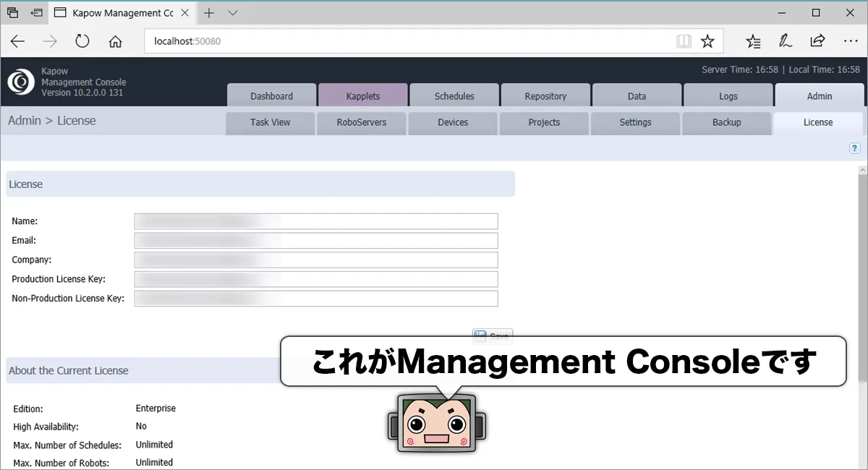Maximize the browser window
868x470 pixels.
point(816,13)
